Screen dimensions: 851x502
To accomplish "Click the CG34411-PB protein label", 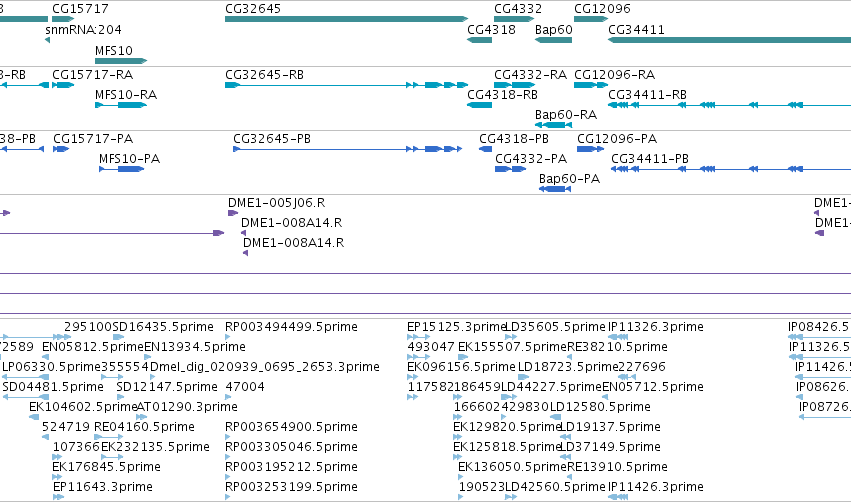I will click(650, 158).
